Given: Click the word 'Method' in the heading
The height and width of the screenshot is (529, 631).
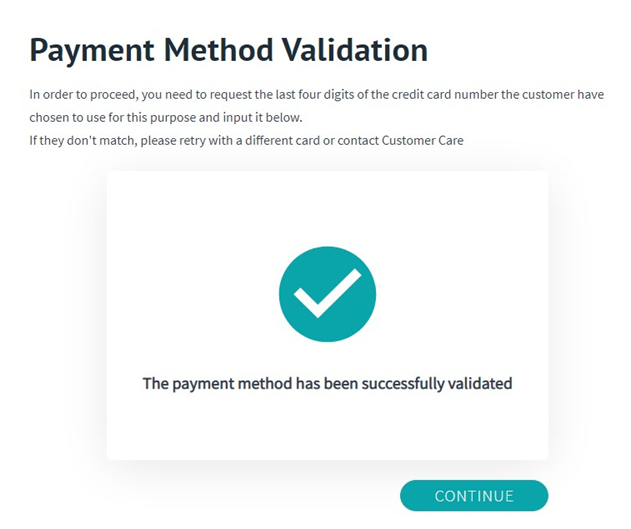Looking at the screenshot, I should click(x=219, y=49).
